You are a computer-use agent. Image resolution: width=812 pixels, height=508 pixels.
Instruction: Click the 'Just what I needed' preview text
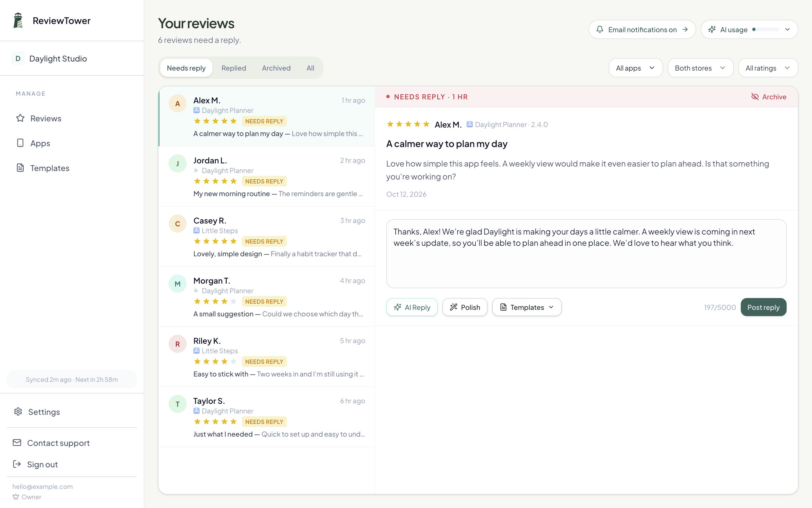[x=279, y=434]
